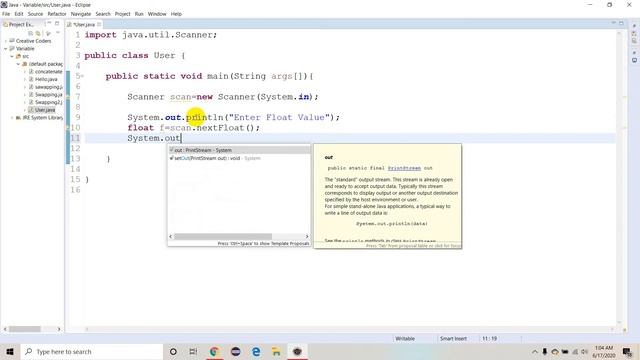Open the Source menu
Viewport: 640px width, 360px height.
pos(35,14)
